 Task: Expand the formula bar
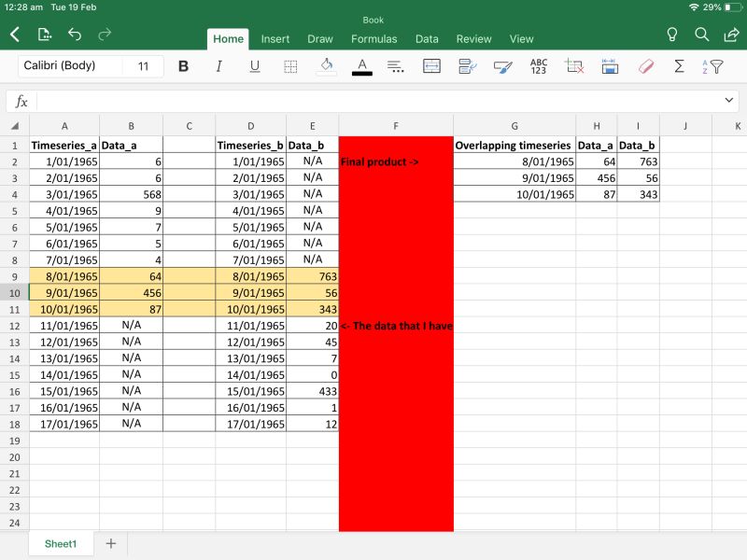pyautogui.click(x=729, y=100)
